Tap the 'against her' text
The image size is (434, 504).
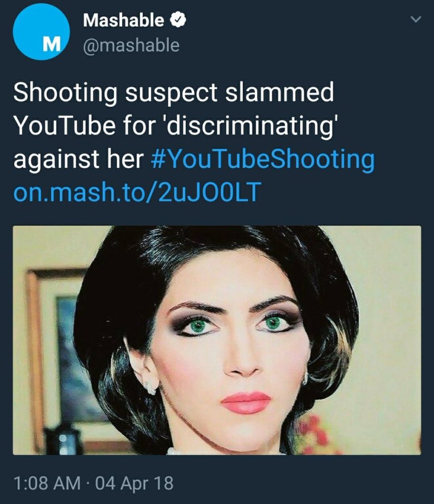tap(78, 159)
